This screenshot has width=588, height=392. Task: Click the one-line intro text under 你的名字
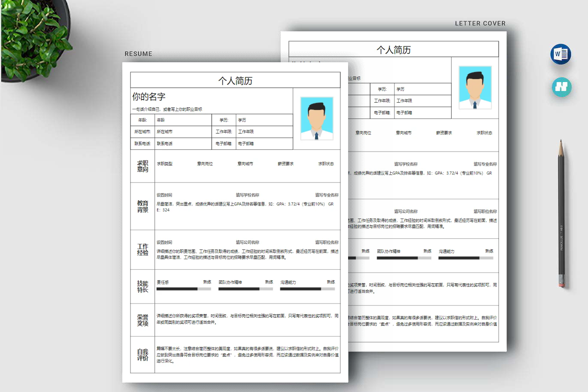click(167, 109)
